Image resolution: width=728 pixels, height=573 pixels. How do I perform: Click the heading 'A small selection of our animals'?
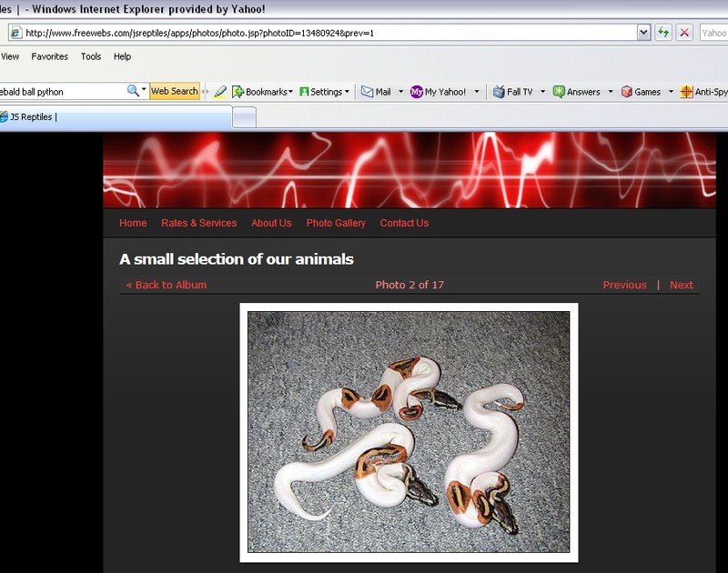point(237,259)
